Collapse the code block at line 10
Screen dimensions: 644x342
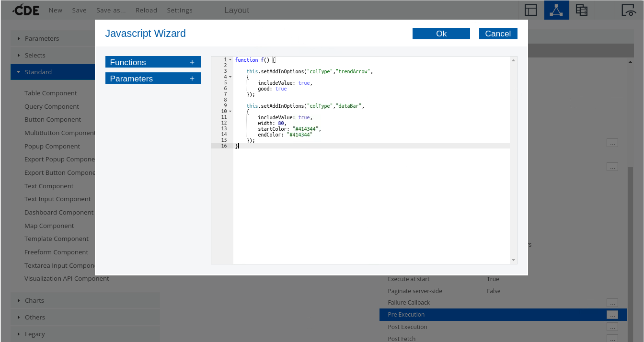coord(230,112)
